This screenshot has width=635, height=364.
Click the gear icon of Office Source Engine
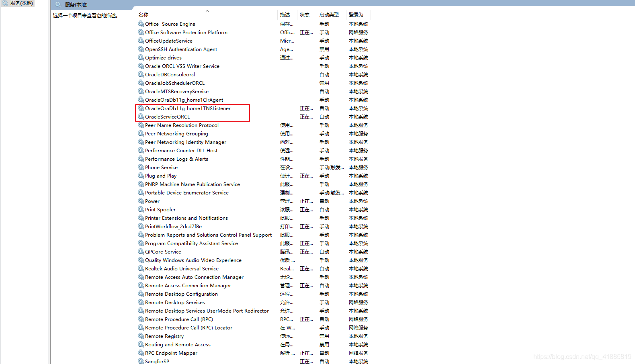coord(141,24)
